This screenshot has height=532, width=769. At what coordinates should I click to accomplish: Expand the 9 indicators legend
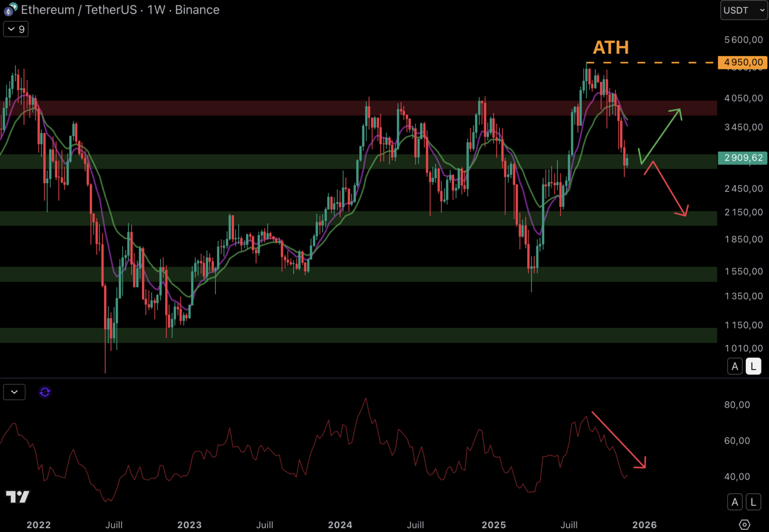[16, 30]
